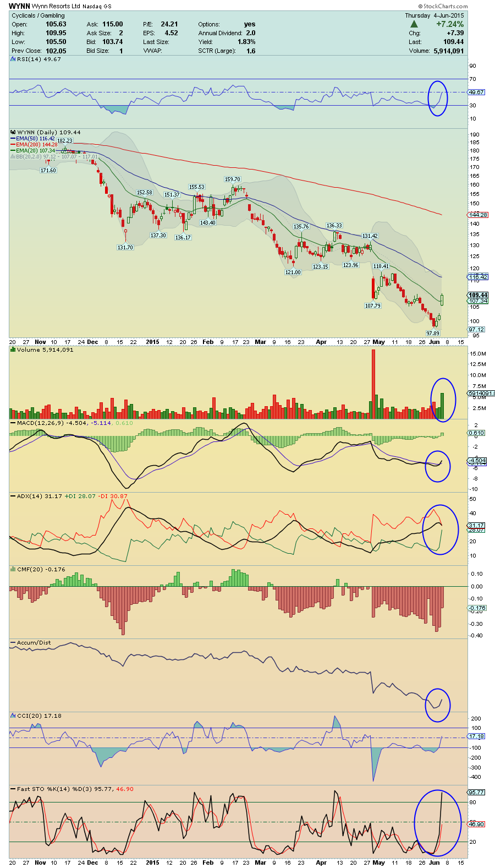Click the RSI(14) 49.67 panel label
The image size is (495, 868).
(39, 59)
